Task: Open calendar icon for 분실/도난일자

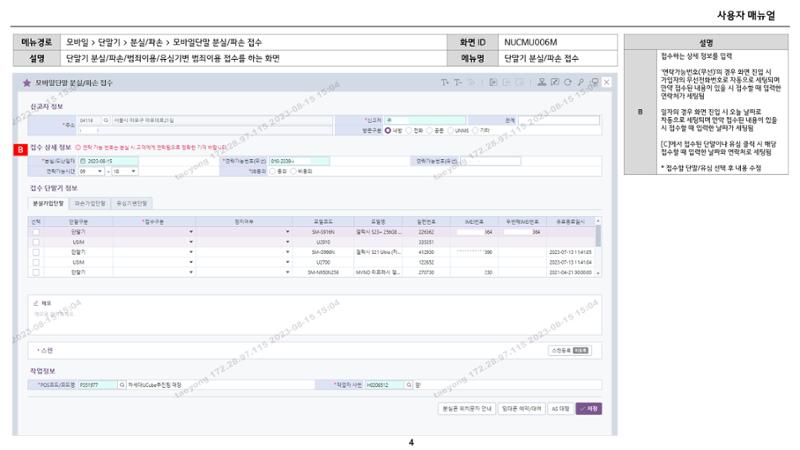Action: click(83, 161)
